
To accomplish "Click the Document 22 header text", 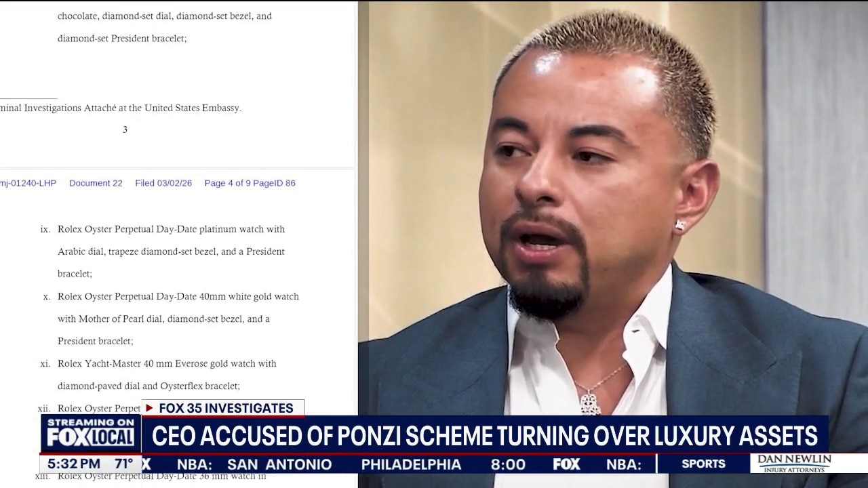I will tap(96, 183).
